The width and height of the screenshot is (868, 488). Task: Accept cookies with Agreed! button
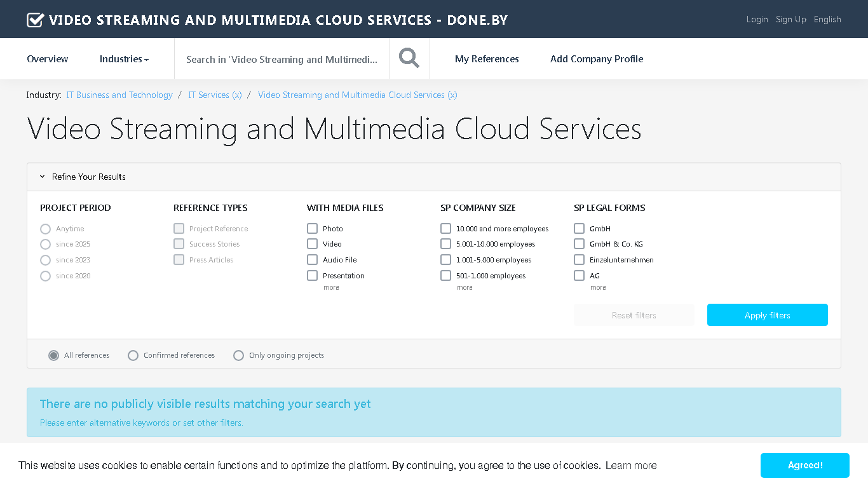(x=805, y=465)
